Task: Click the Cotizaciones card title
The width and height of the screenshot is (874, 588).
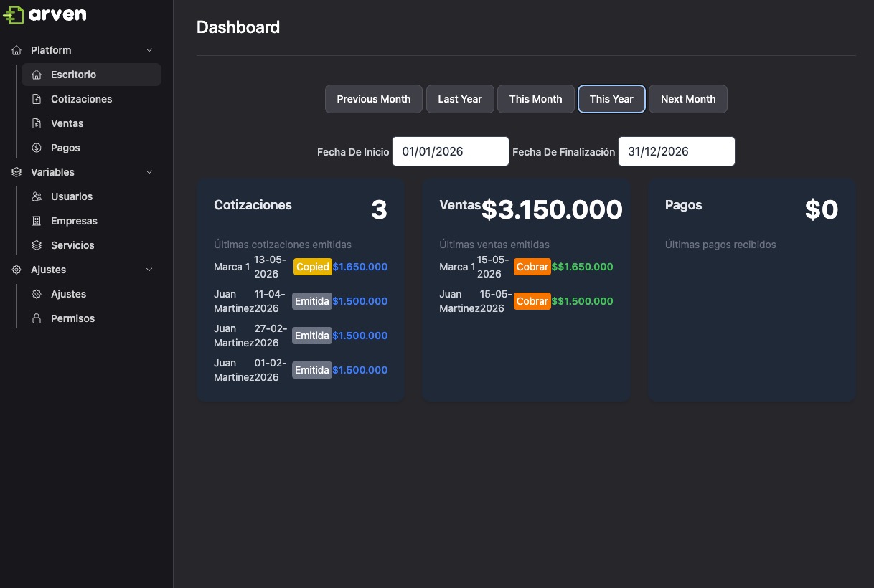Action: (x=253, y=205)
